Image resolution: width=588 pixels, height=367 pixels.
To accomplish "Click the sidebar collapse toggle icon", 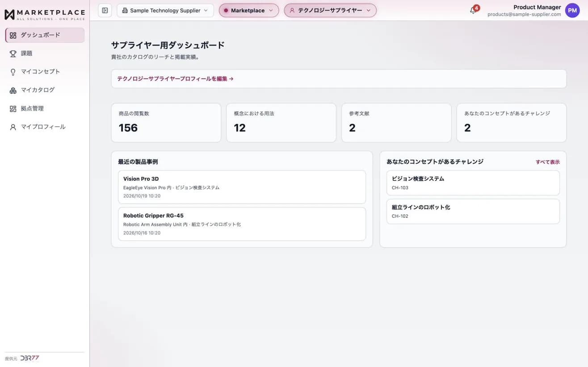I will [x=105, y=10].
